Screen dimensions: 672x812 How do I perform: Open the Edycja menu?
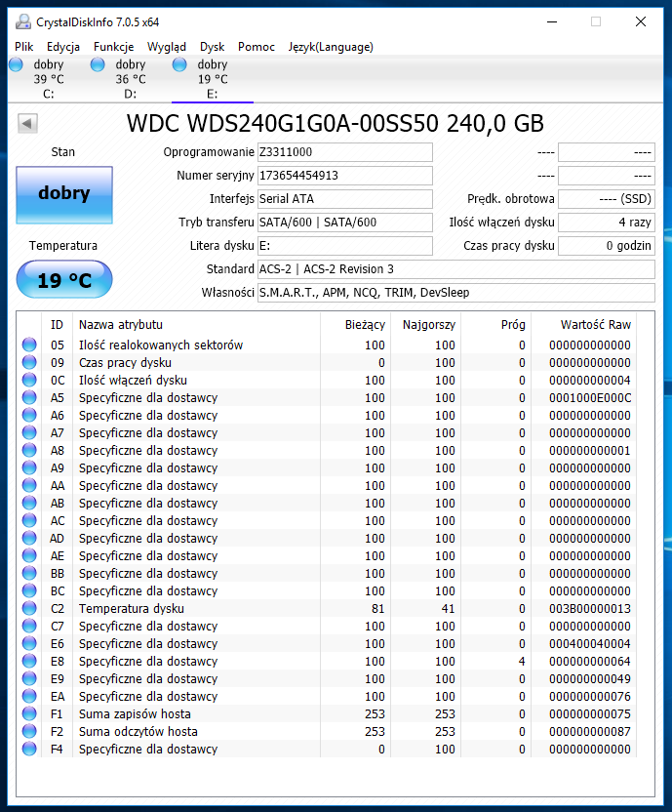tap(63, 47)
